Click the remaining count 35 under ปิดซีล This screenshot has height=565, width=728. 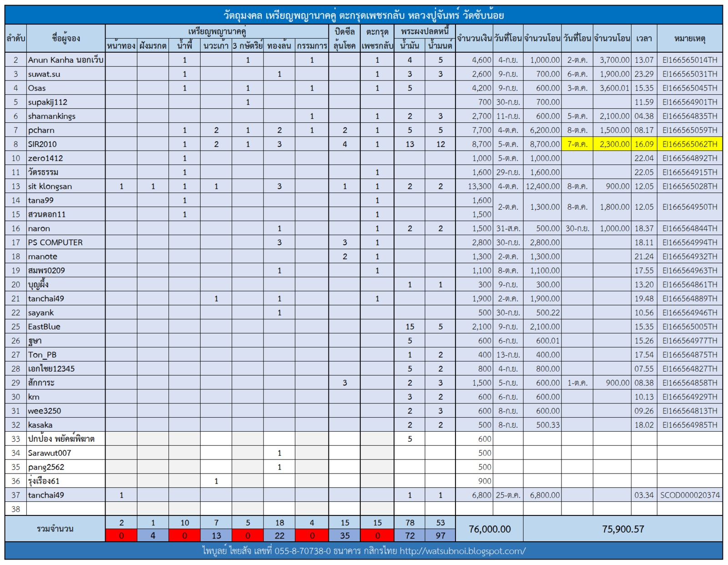point(345,535)
